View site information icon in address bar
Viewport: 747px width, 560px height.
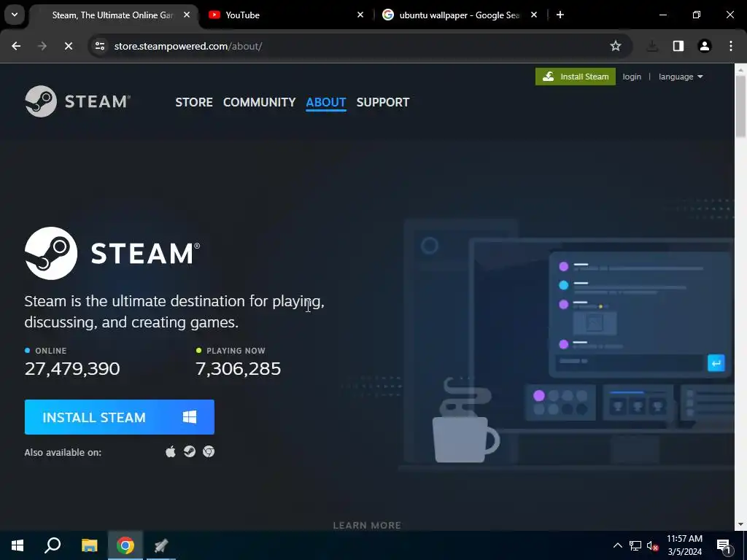[100, 46]
